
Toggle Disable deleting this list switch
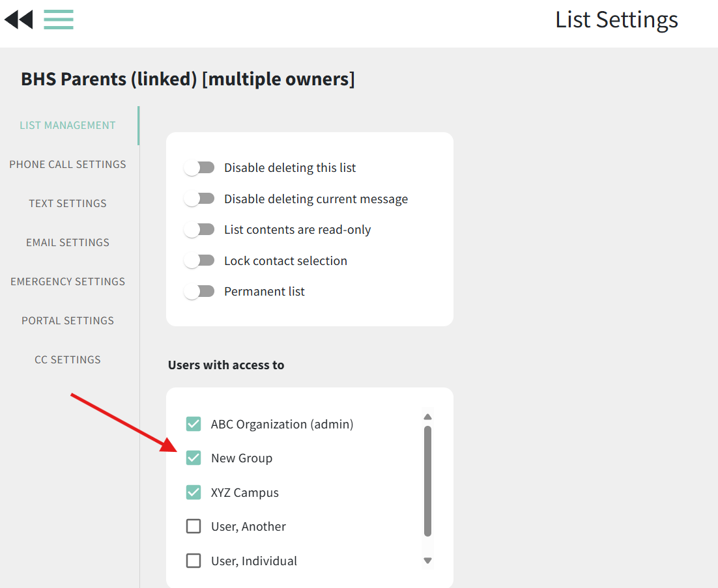click(x=199, y=168)
